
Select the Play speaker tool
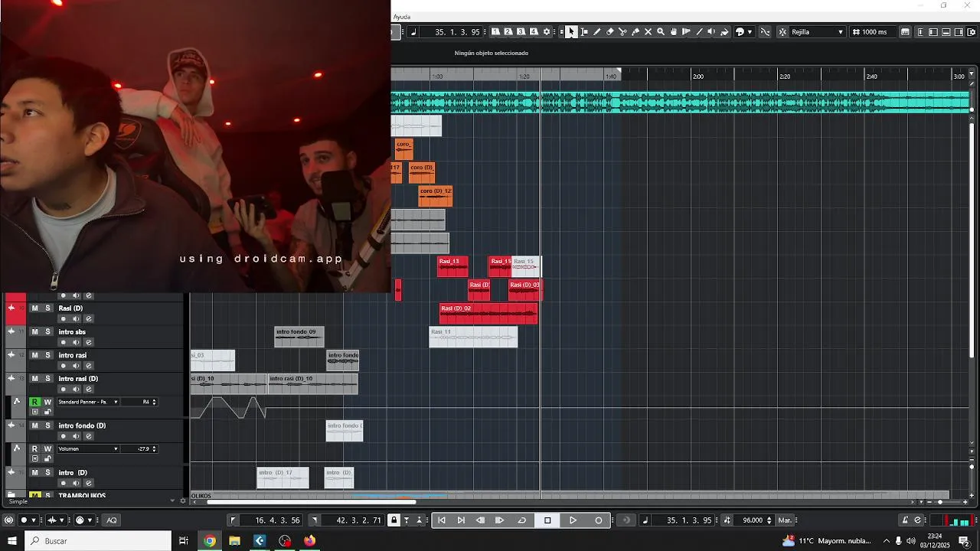(x=711, y=31)
